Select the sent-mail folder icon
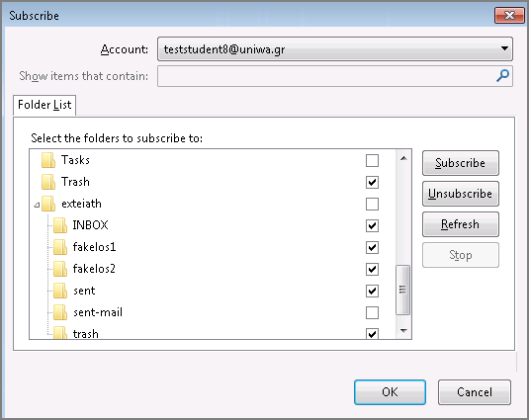This screenshot has height=420, width=529. click(60, 312)
